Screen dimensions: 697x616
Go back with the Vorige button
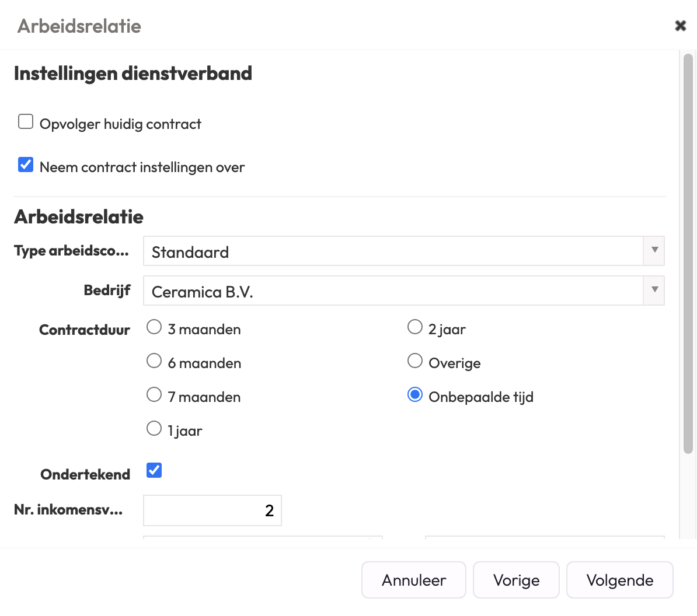[516, 580]
